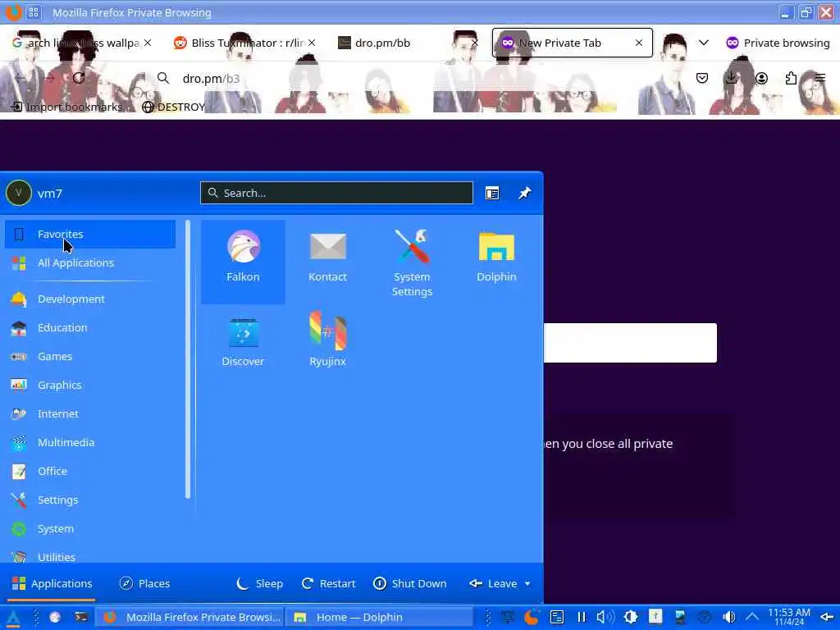Close the New Private Tab
840x630 pixels.
(x=638, y=43)
